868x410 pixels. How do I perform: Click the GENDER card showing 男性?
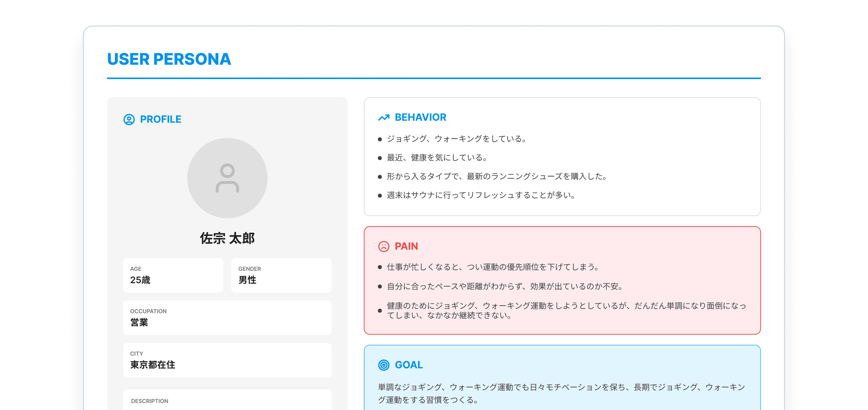coord(281,275)
